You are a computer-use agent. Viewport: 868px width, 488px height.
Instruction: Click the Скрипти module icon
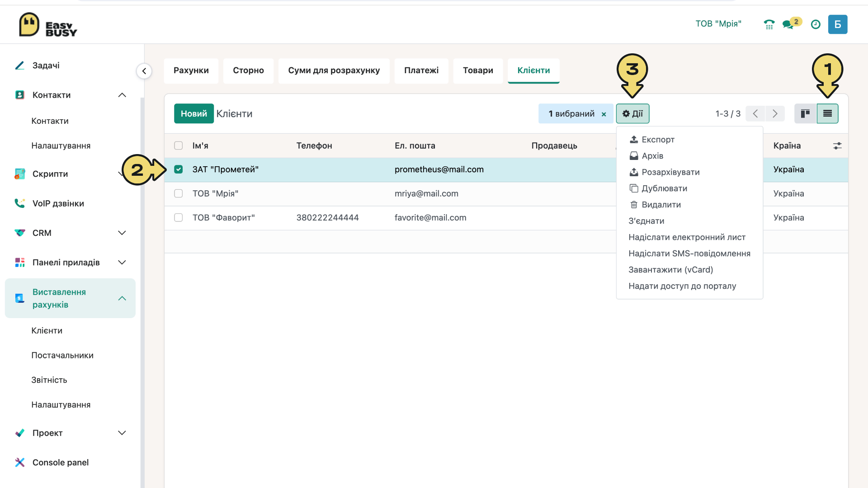(x=20, y=174)
